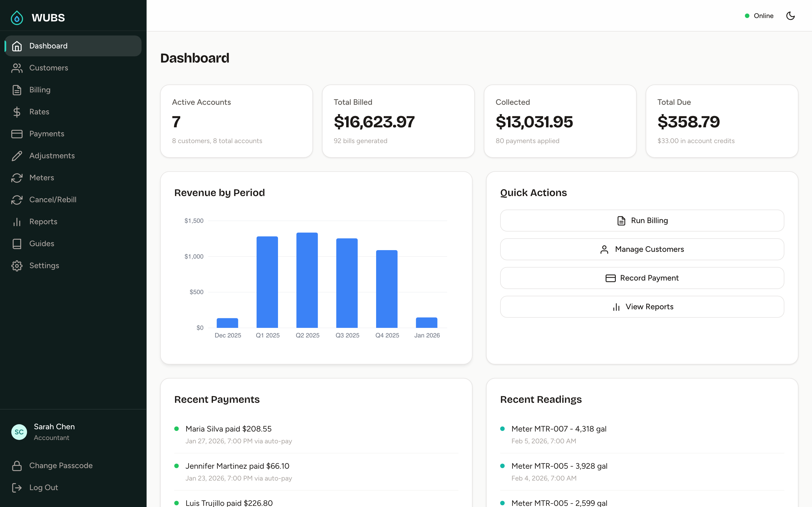Click Sarah Chen's SC avatar

[x=19, y=432]
